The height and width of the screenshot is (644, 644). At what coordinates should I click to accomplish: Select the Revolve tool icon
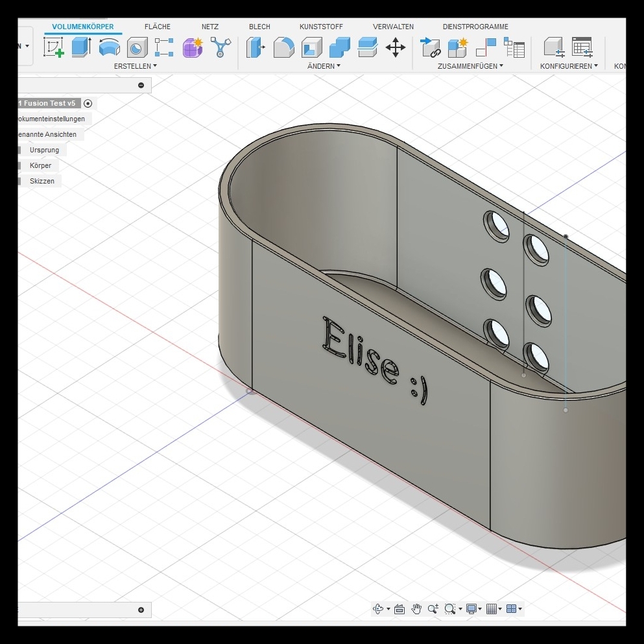click(109, 47)
